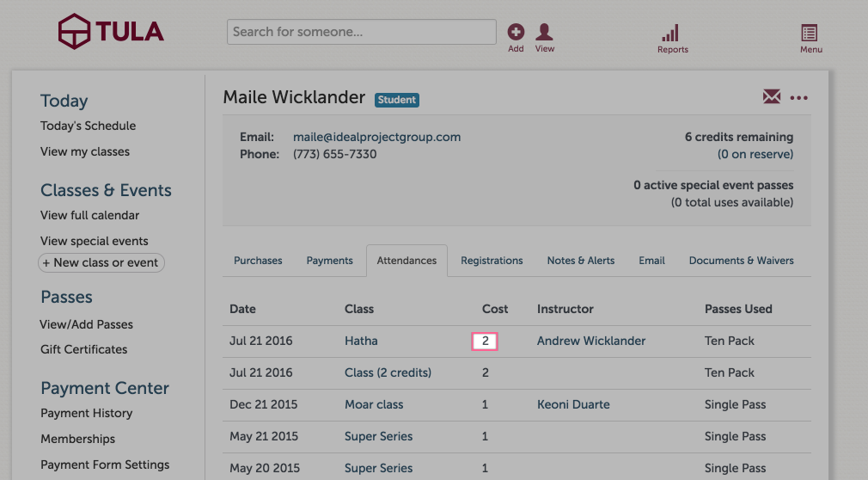Click the envelope email icon
Screen dimensions: 868x480
(772, 97)
